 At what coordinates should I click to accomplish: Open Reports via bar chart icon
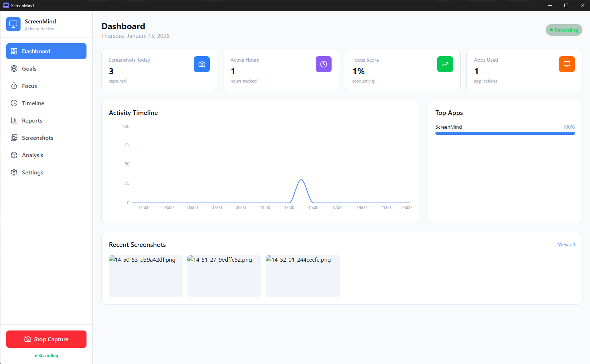14,120
